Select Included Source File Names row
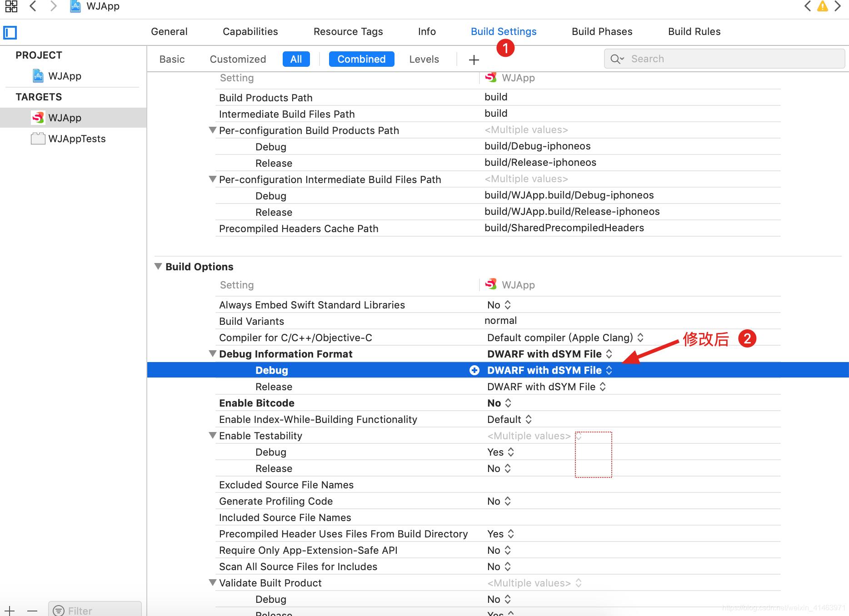 pos(498,517)
